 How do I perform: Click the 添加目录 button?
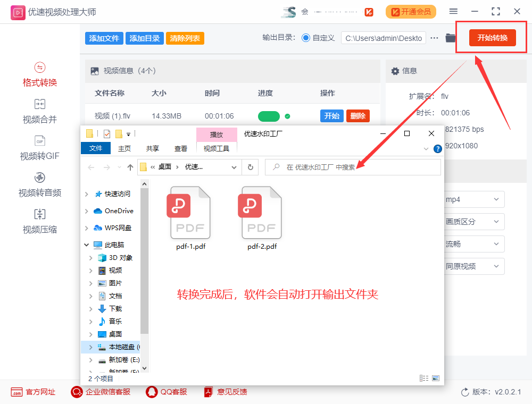point(145,38)
